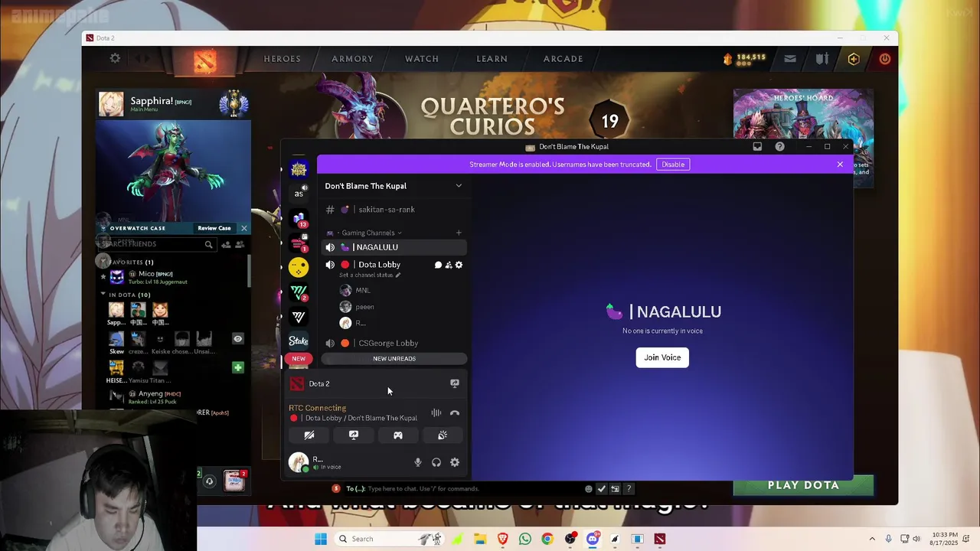
Task: Start an activity controller icon
Action: pyautogui.click(x=398, y=435)
